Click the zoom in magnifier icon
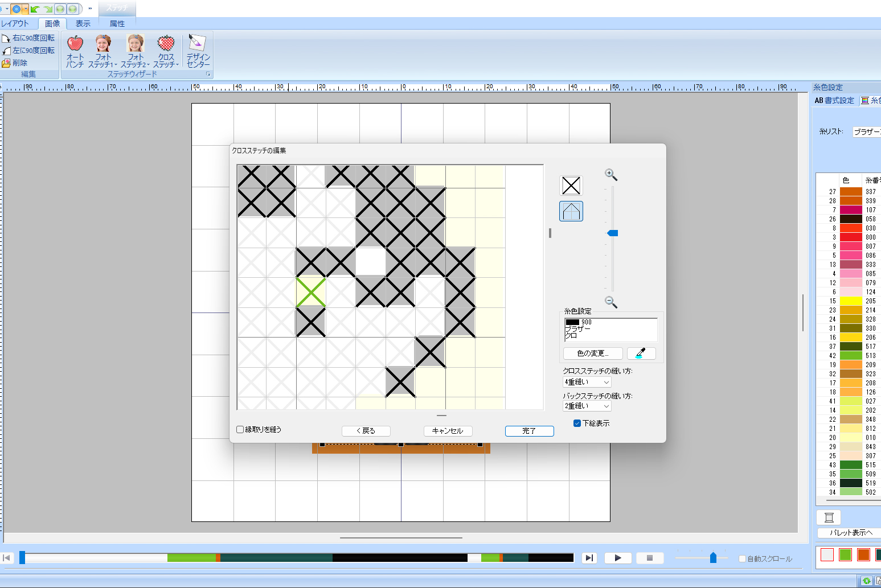The image size is (881, 588). [610, 174]
